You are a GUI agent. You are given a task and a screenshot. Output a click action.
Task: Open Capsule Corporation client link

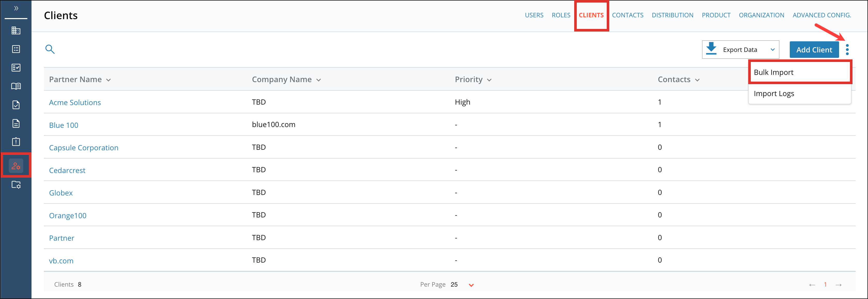coord(84,148)
